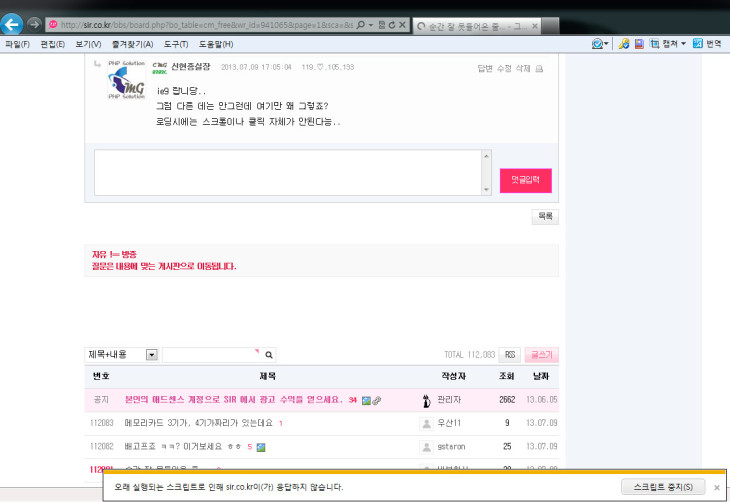Click the 목록 list button
Image resolution: width=730 pixels, height=502 pixels.
point(545,217)
